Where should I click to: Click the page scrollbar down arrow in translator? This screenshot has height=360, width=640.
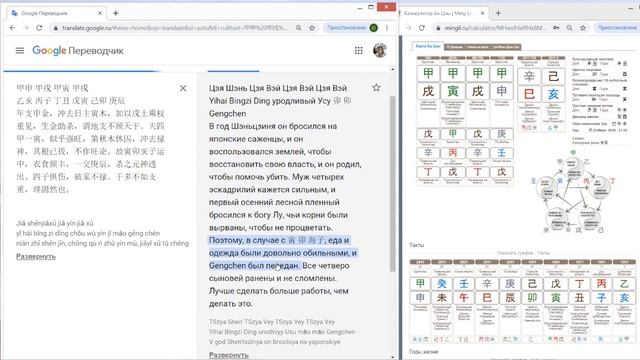pos(393,357)
